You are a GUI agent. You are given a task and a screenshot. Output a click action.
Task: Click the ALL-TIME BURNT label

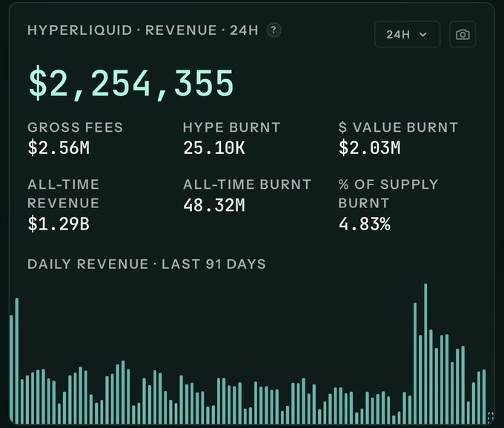[247, 184]
